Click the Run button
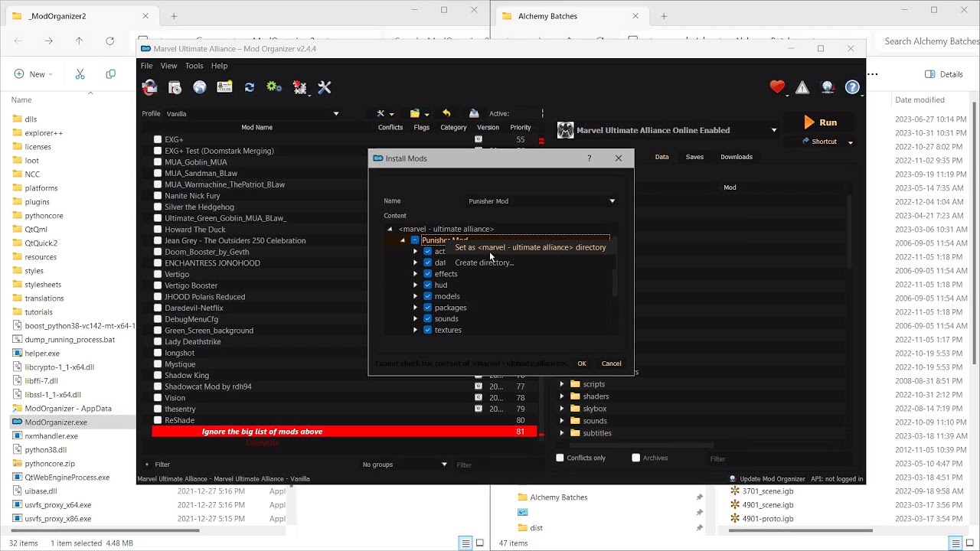 click(x=820, y=122)
